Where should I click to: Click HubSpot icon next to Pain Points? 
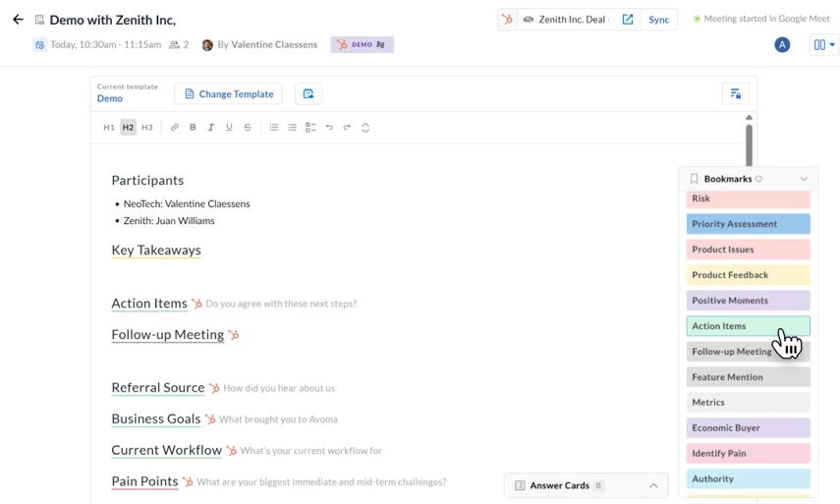coord(188,482)
